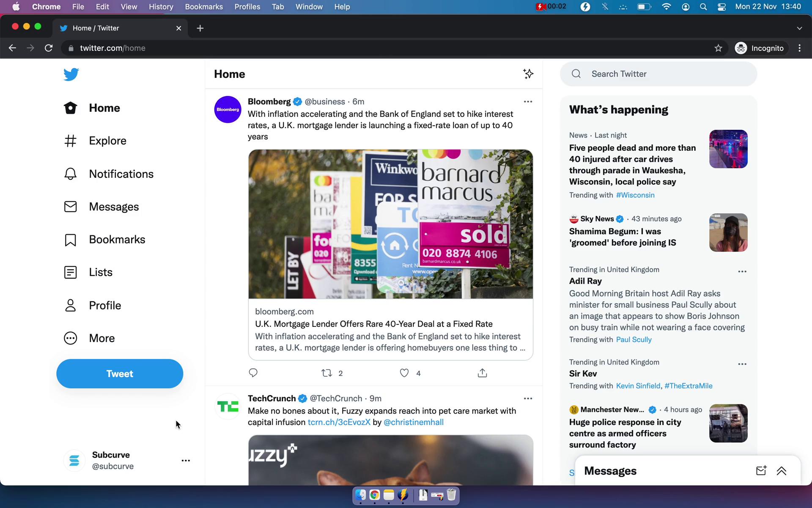Open Lists in the sidebar
812x508 pixels.
(x=88, y=272)
